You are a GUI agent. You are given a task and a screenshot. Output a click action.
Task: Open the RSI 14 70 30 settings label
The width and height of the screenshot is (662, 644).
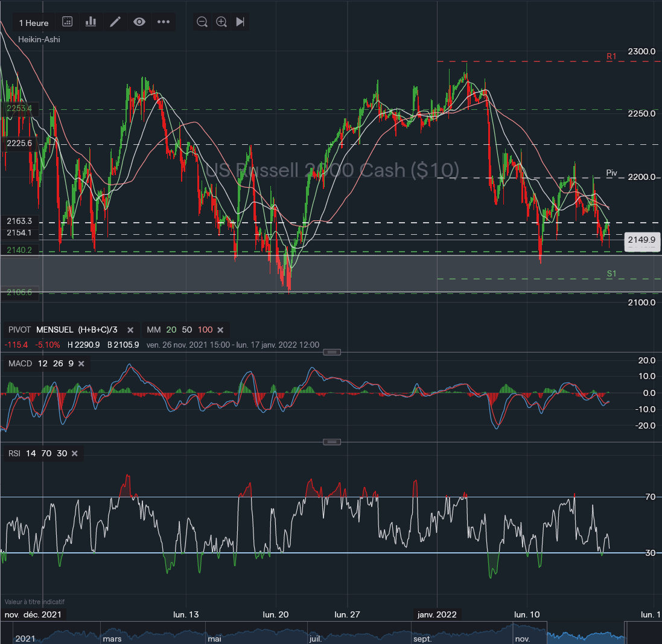pos(37,453)
